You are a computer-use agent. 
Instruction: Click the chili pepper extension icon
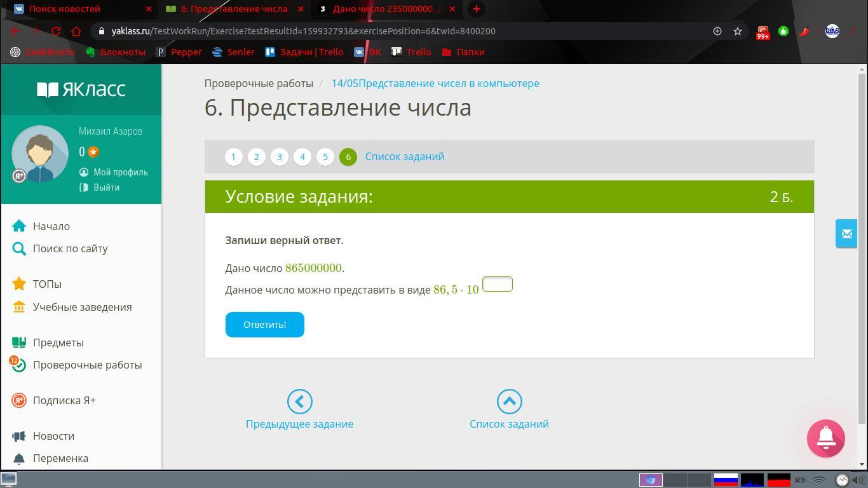[804, 30]
